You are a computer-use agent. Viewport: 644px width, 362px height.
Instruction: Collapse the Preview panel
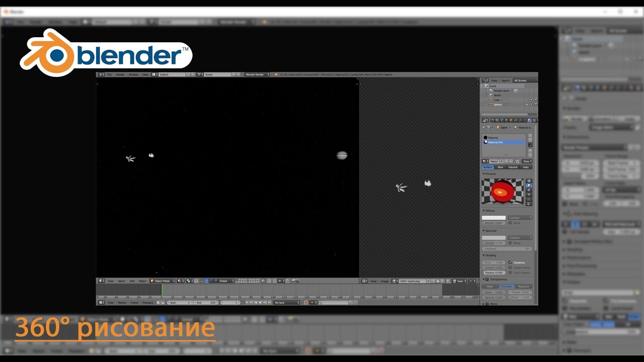[x=484, y=174]
